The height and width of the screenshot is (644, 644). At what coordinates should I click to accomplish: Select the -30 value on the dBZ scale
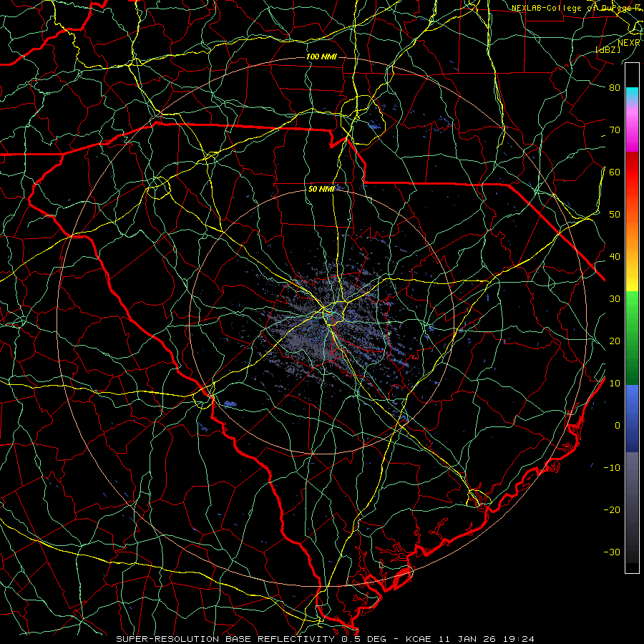612,552
